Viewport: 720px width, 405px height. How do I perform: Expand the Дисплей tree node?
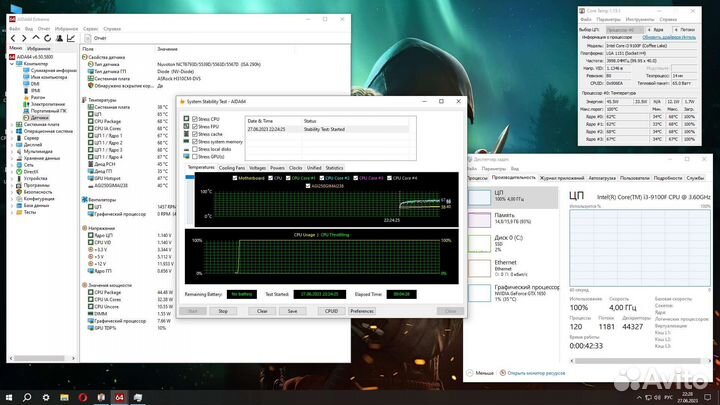(x=12, y=145)
